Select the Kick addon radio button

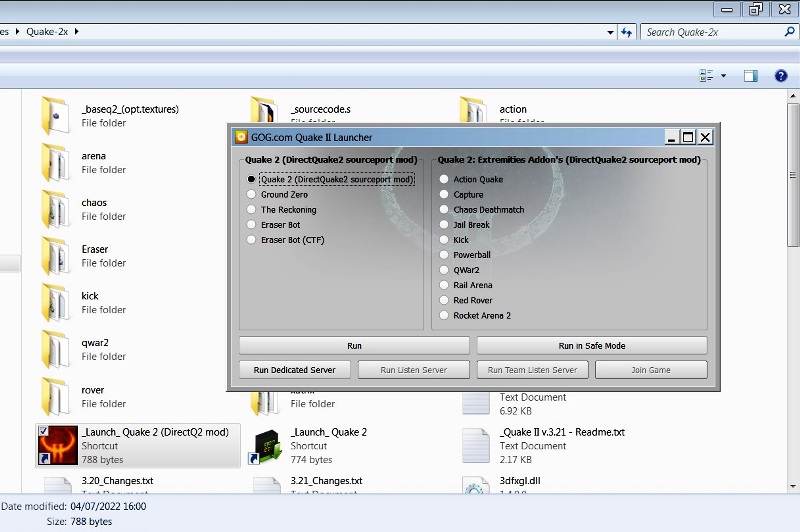(x=444, y=240)
